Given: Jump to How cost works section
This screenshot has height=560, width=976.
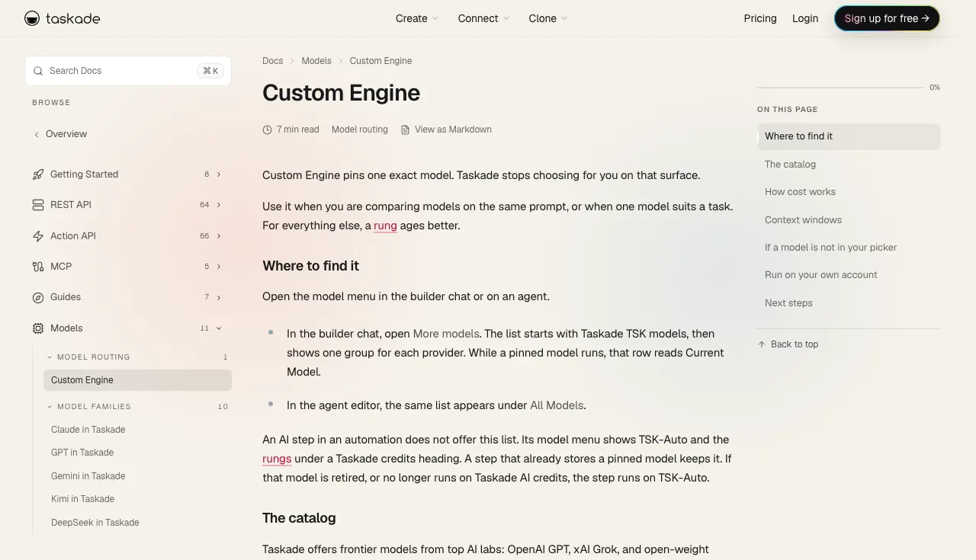Looking at the screenshot, I should [800, 192].
